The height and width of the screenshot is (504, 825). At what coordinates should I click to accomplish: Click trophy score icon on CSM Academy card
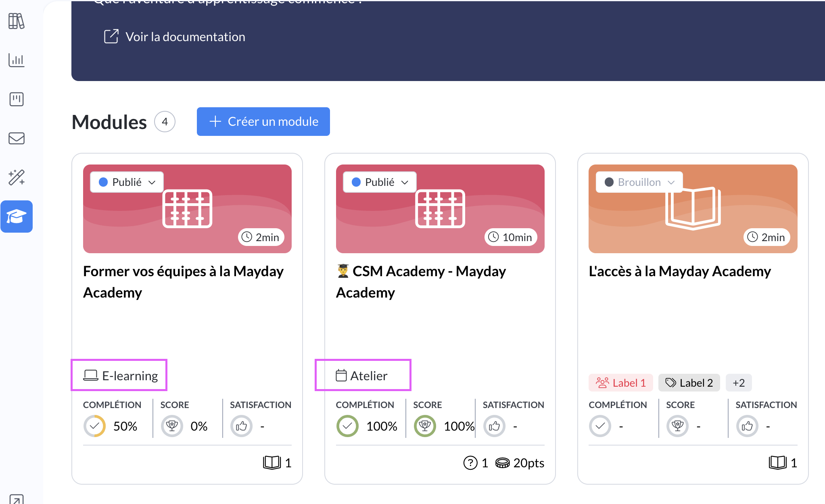pyautogui.click(x=425, y=426)
